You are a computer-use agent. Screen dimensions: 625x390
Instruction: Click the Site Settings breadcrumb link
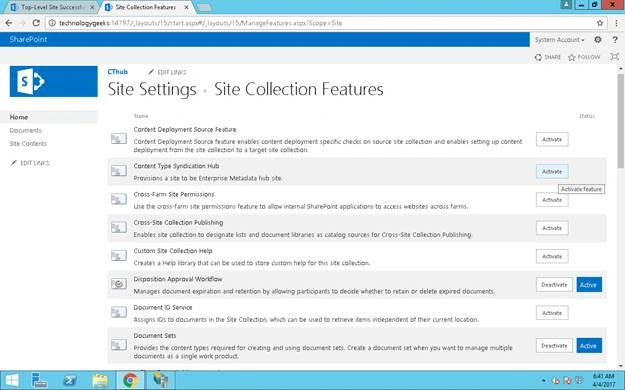(152, 89)
